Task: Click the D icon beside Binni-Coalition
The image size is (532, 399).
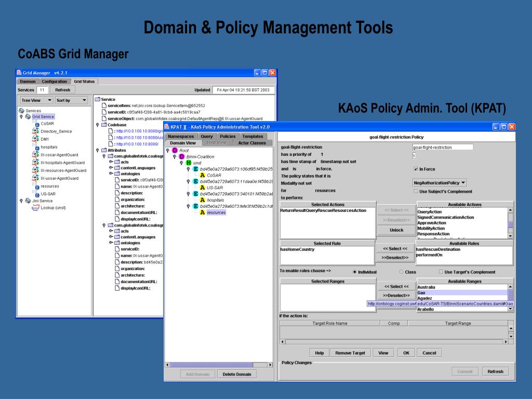Action: coord(181,156)
